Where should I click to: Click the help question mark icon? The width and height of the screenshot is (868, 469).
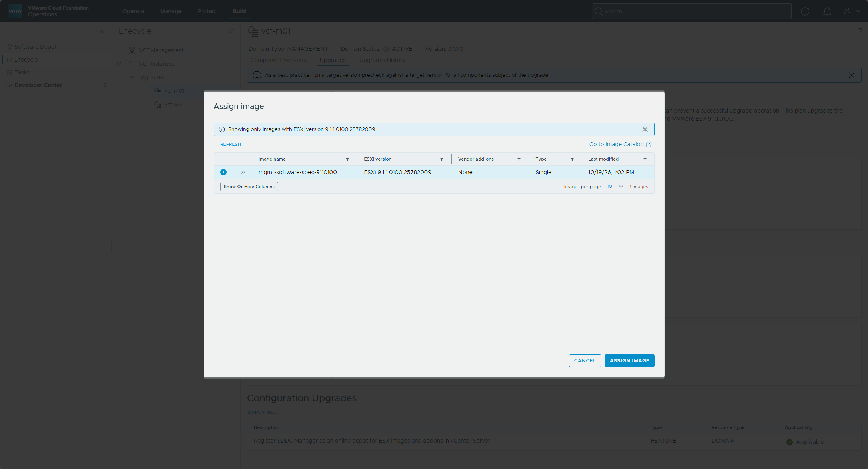click(x=860, y=31)
